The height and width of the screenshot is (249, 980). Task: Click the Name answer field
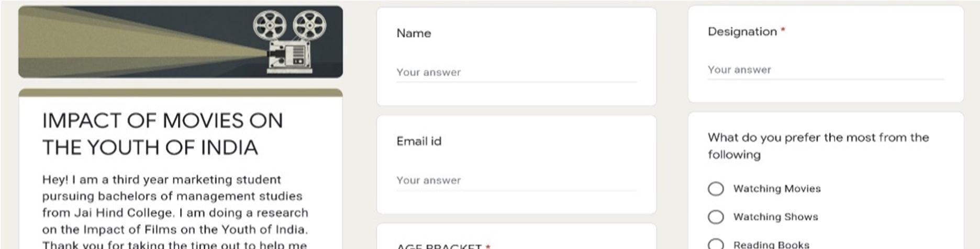(516, 73)
